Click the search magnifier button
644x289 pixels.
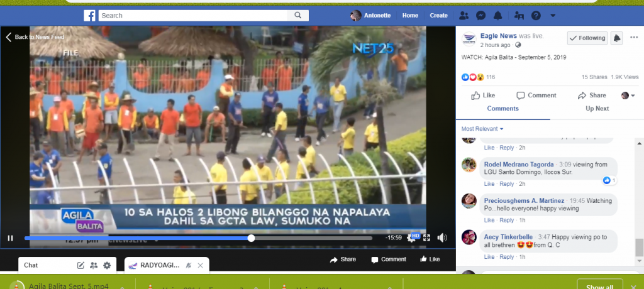click(x=297, y=15)
